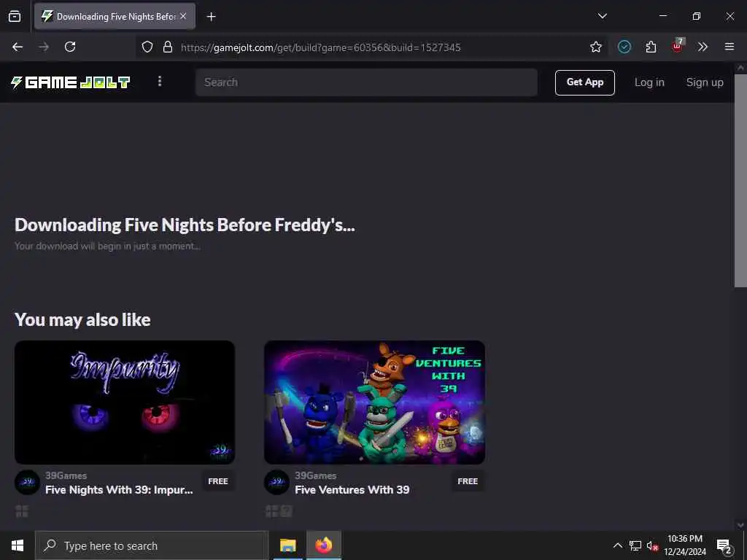Click Windows platform icon under Impurity card
This screenshot has width=747, height=560.
(22, 511)
